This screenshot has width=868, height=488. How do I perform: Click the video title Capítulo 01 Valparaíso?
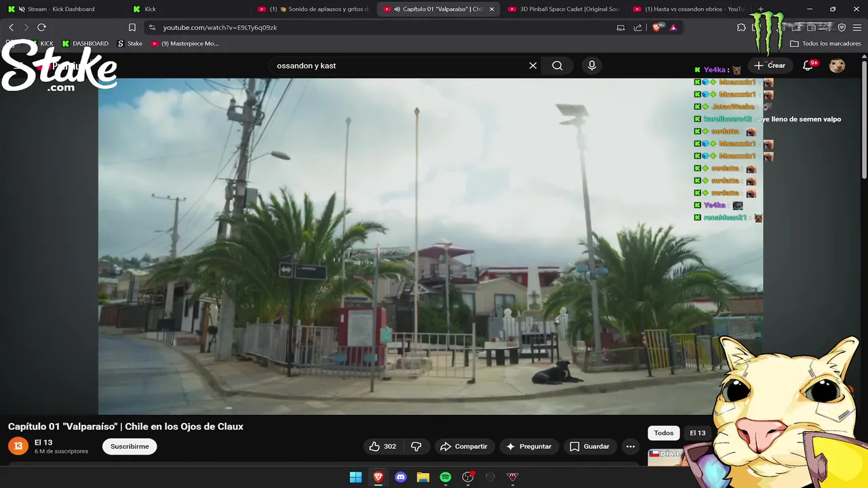click(125, 426)
